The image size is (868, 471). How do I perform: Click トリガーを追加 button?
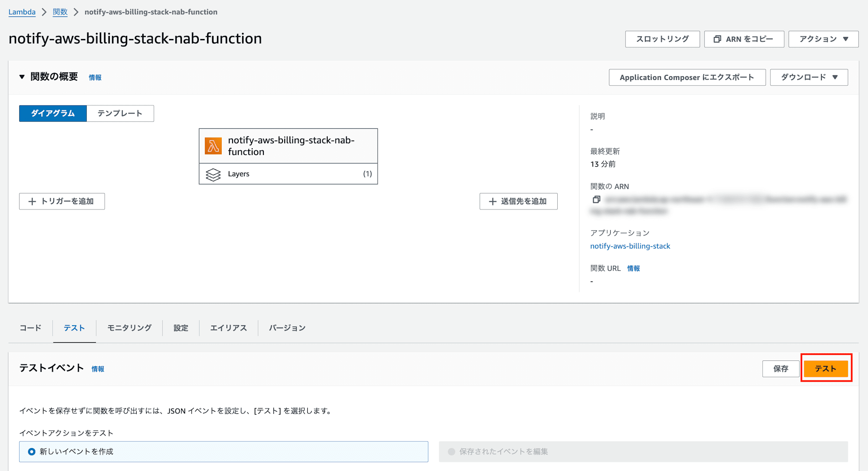pos(62,201)
